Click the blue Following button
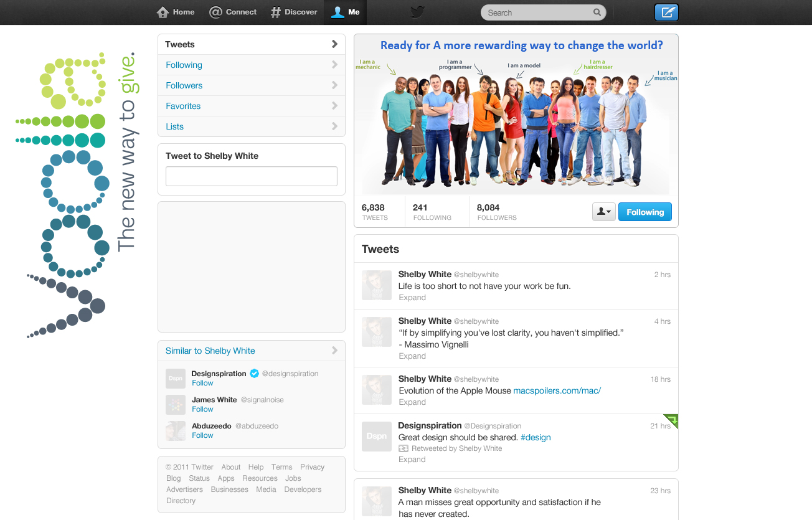The width and height of the screenshot is (812, 520). click(645, 212)
